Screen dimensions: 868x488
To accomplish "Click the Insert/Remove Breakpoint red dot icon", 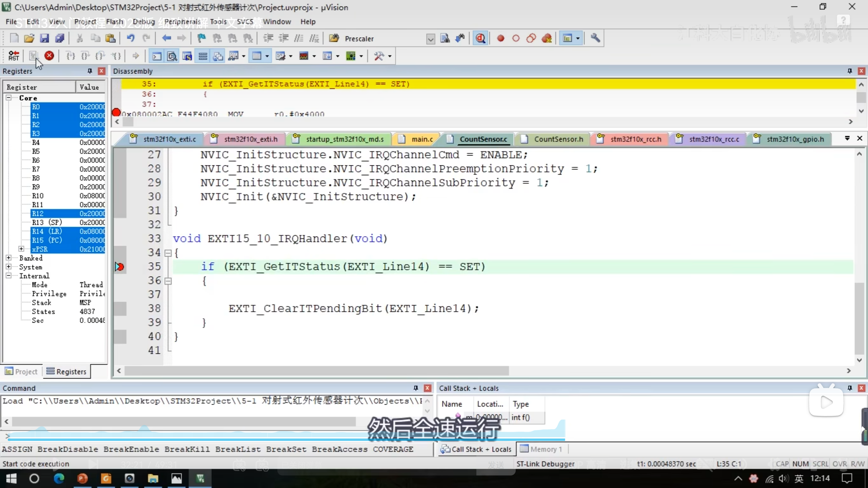I will pyautogui.click(x=500, y=38).
